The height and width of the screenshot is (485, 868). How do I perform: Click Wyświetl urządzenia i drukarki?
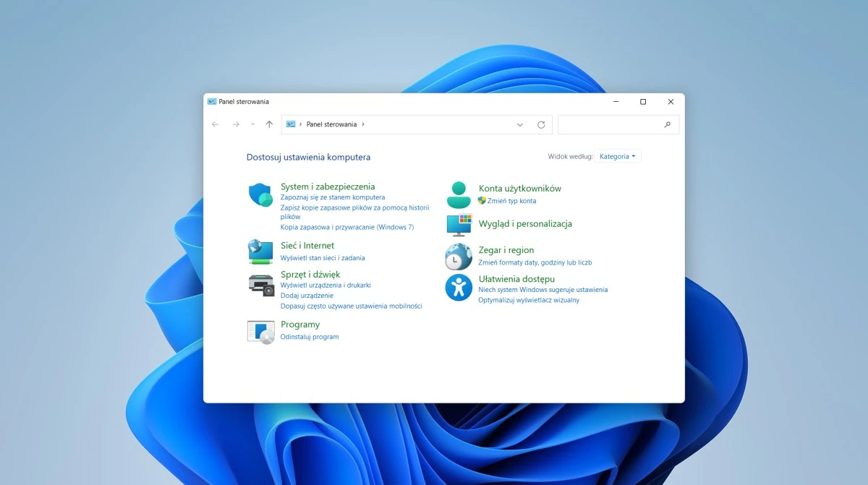[327, 285]
